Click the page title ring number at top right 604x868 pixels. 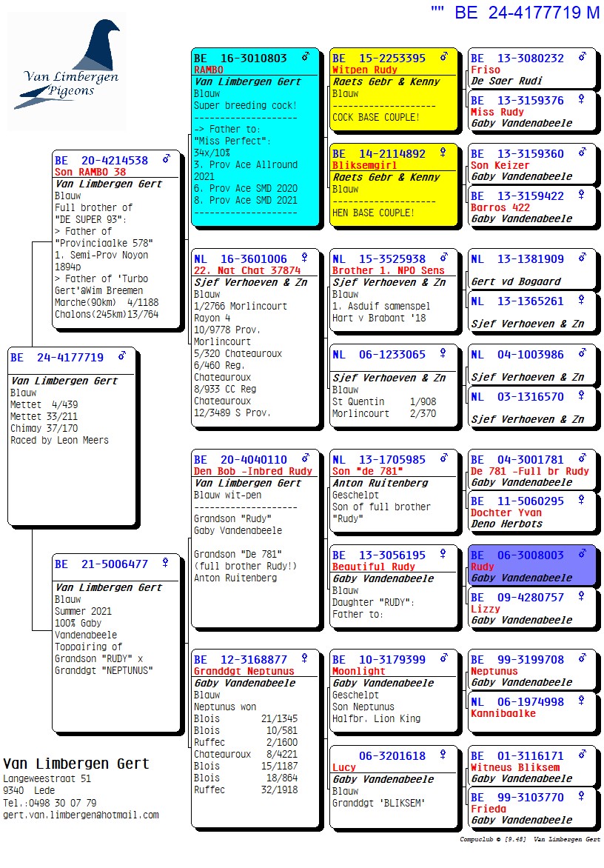[x=526, y=13]
